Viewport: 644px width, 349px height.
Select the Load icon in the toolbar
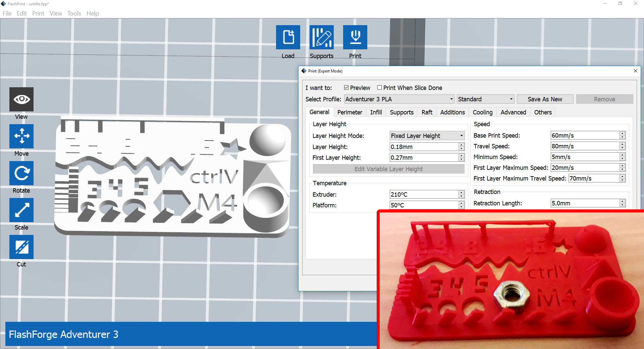[288, 37]
